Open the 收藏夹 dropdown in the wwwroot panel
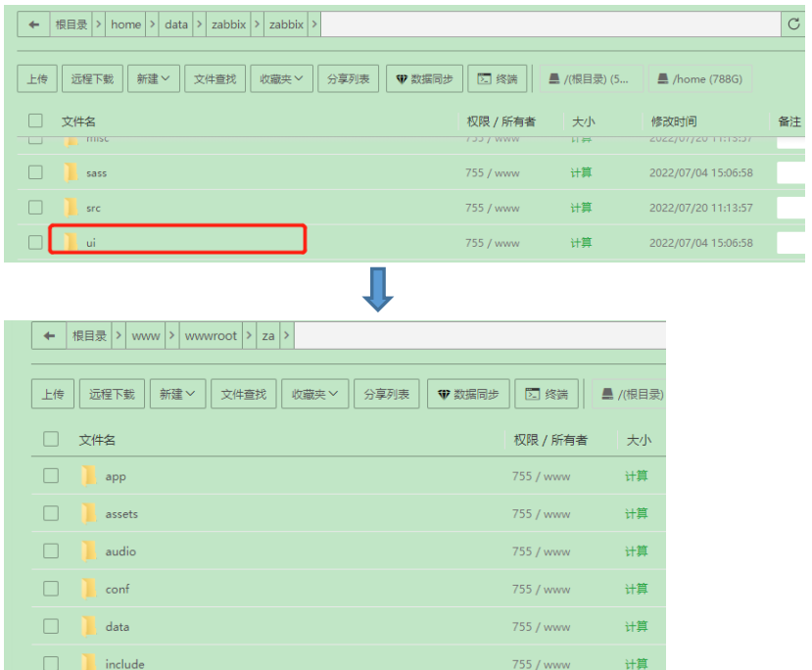This screenshot has height=670, width=812. click(x=314, y=394)
